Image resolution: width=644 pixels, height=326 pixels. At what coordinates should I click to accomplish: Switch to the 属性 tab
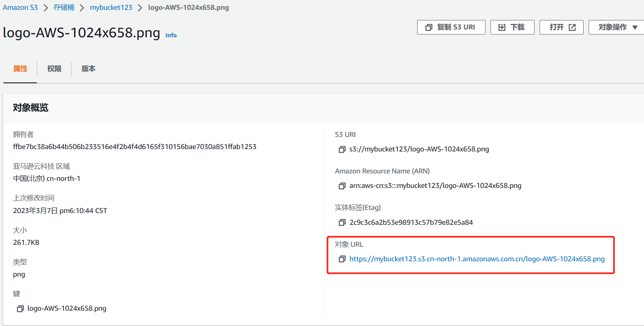tap(20, 69)
